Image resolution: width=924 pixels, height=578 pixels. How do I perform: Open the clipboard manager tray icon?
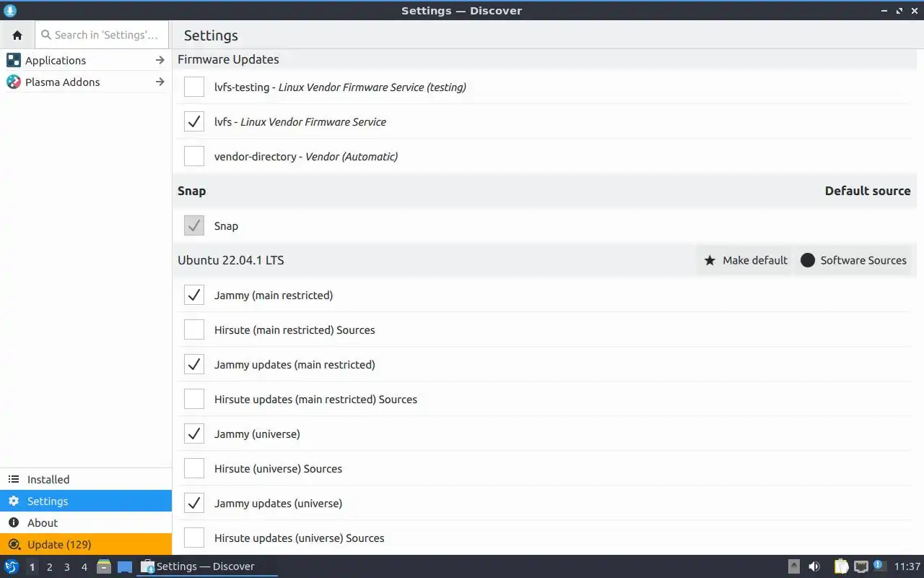click(841, 566)
